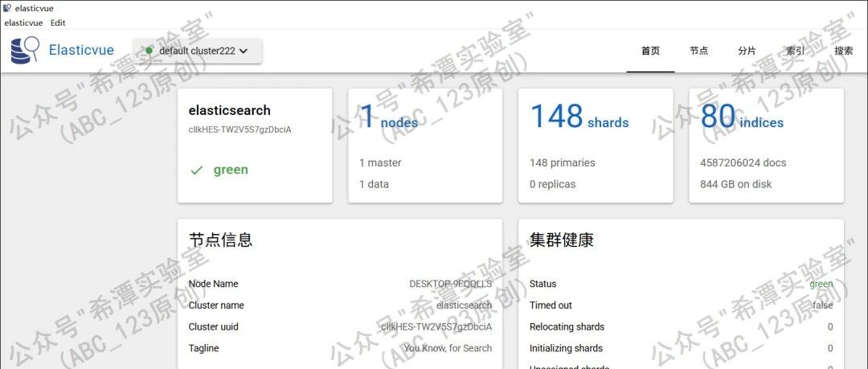Click the '1 data' text
868x369 pixels.
(374, 184)
